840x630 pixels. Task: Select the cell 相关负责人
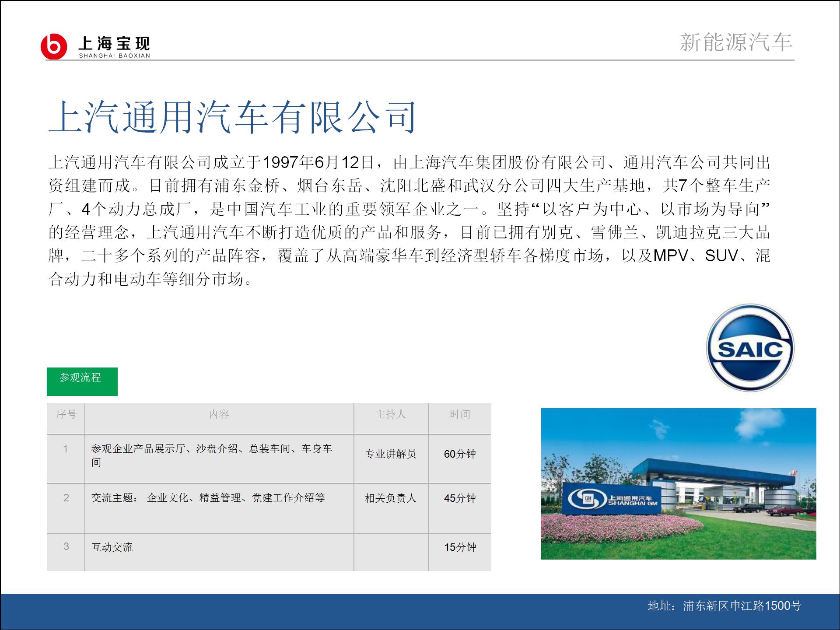[x=391, y=508]
